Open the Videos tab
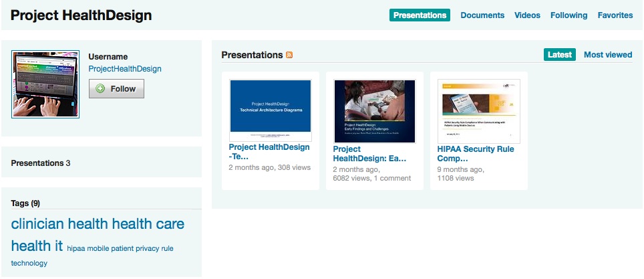The image size is (644, 279). tap(527, 15)
